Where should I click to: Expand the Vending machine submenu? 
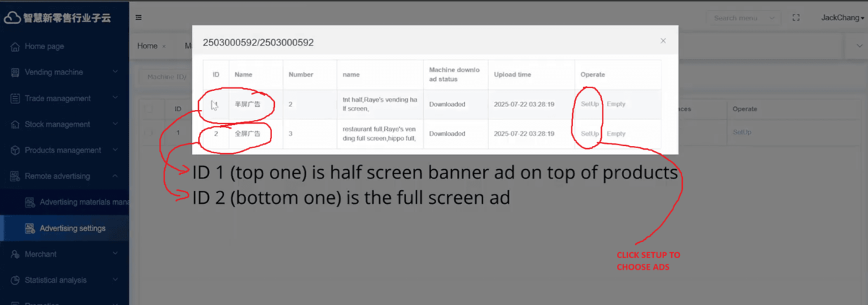[115, 72]
